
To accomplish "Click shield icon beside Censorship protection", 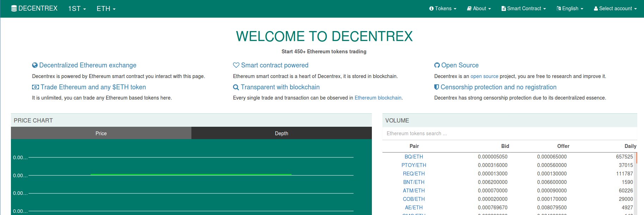I will click(437, 87).
